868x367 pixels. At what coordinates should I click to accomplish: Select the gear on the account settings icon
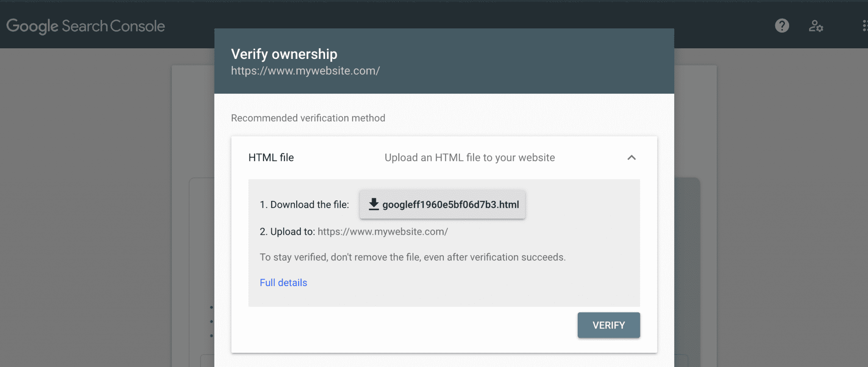[820, 28]
